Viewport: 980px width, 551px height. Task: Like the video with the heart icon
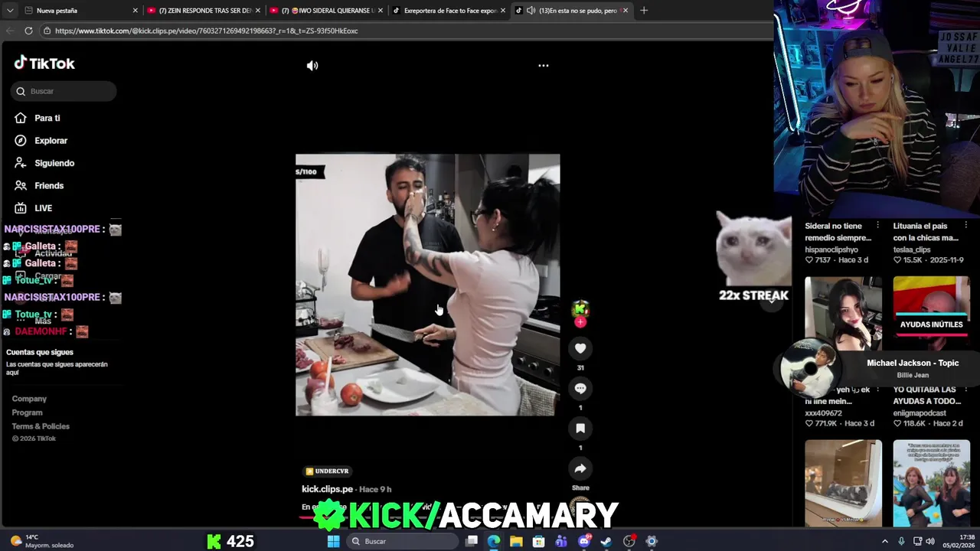[x=580, y=349]
